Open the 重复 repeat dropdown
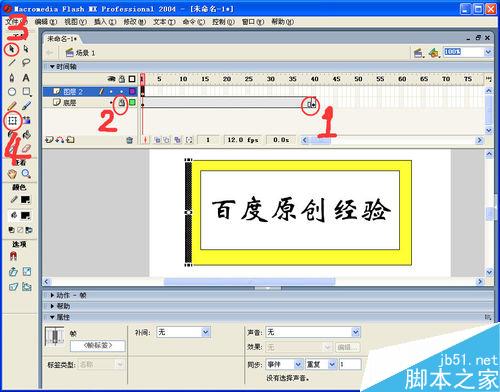500x392 pixels. (332, 364)
